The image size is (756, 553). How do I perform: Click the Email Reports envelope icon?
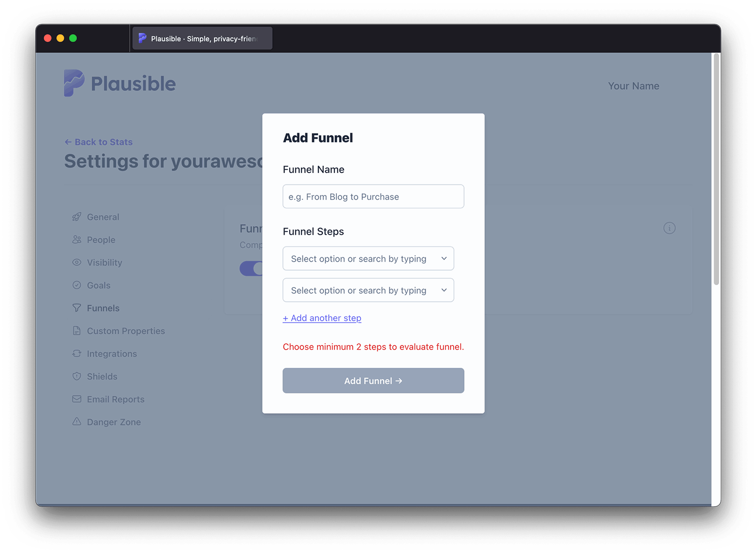click(77, 399)
